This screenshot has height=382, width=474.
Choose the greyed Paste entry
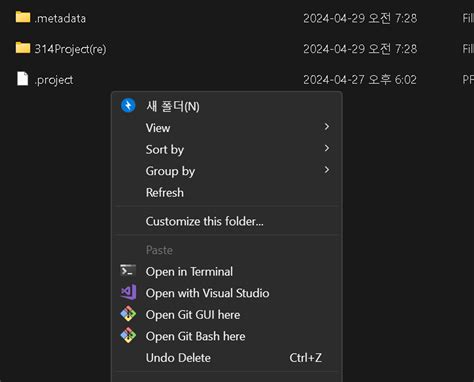point(227,250)
